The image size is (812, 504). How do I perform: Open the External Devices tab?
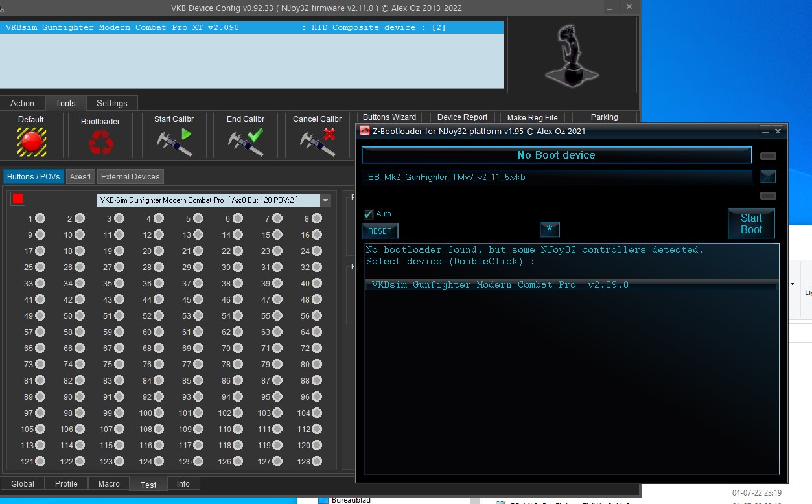[x=130, y=176]
